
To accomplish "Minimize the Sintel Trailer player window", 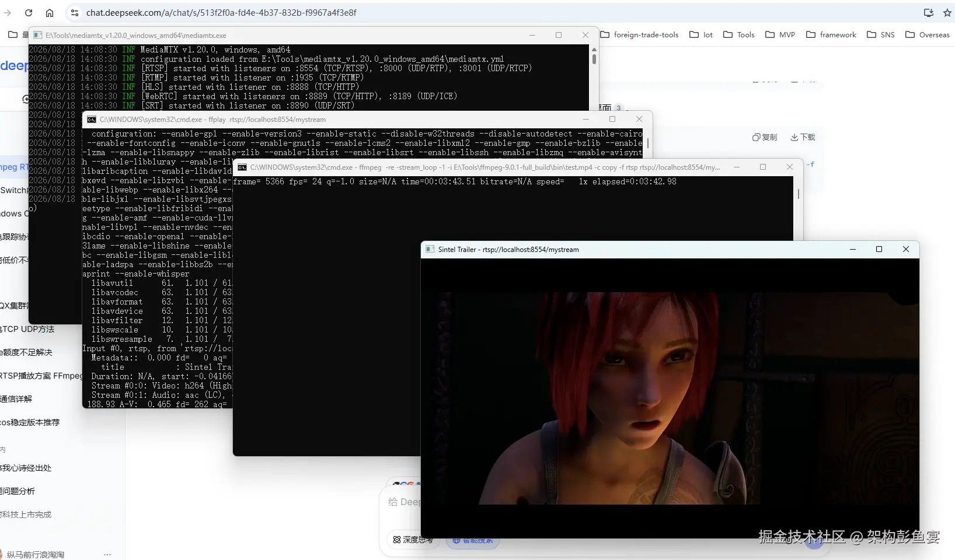I will click(x=853, y=249).
